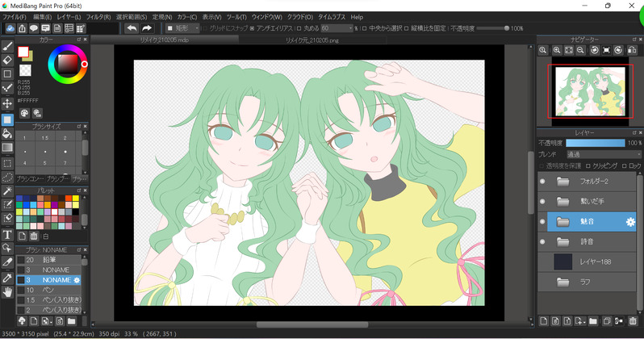Flip view icon in Navigator panel
Screen dimensions: 644x339
click(632, 50)
